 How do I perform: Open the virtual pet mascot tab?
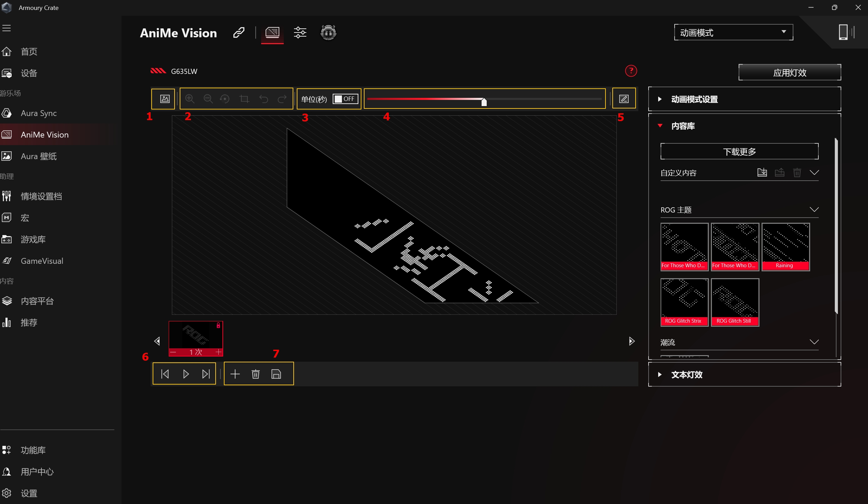(x=328, y=33)
